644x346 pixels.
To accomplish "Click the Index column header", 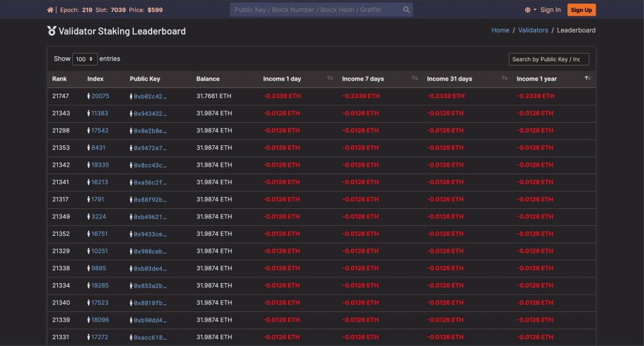I will (96, 79).
